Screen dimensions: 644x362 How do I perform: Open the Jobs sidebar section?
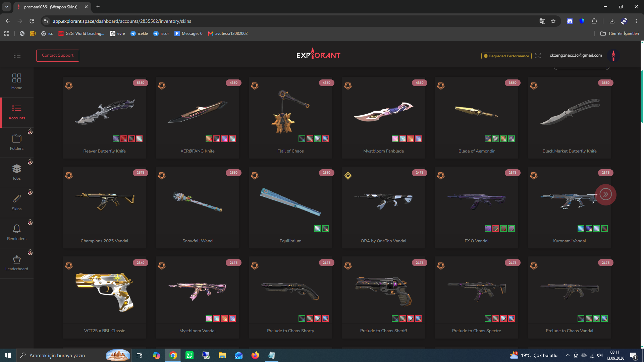[x=17, y=172]
